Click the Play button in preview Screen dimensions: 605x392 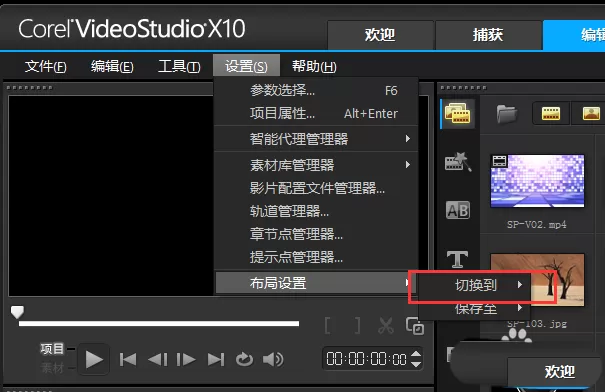point(94,360)
